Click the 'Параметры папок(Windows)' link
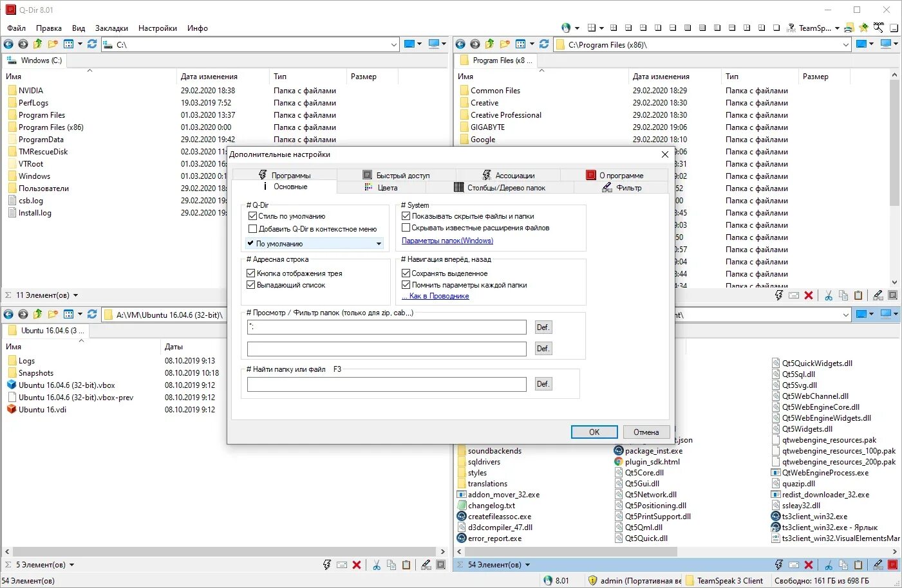The height and width of the screenshot is (588, 902). (x=447, y=241)
